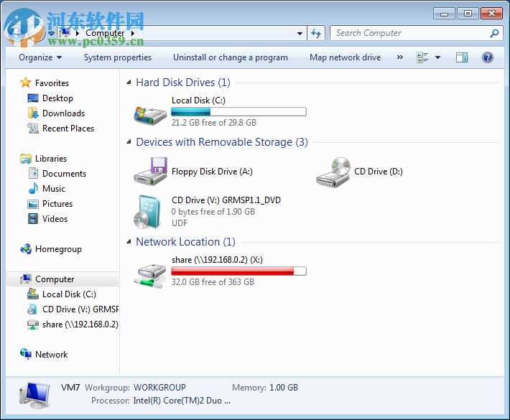Click the Intel(R) Core(TM)2 Duo processor text

pyautogui.click(x=182, y=401)
